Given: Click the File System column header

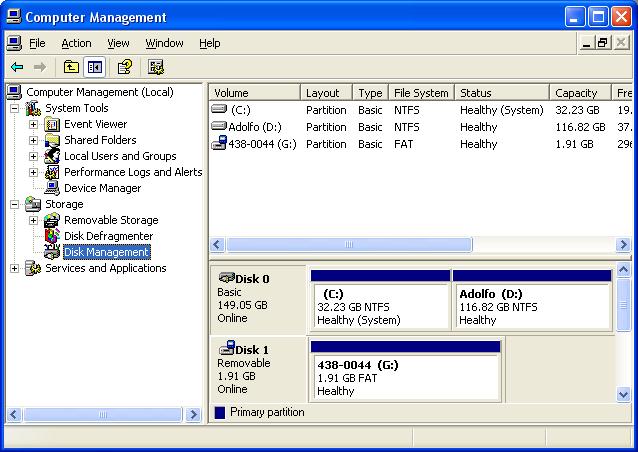Looking at the screenshot, I should (x=421, y=93).
